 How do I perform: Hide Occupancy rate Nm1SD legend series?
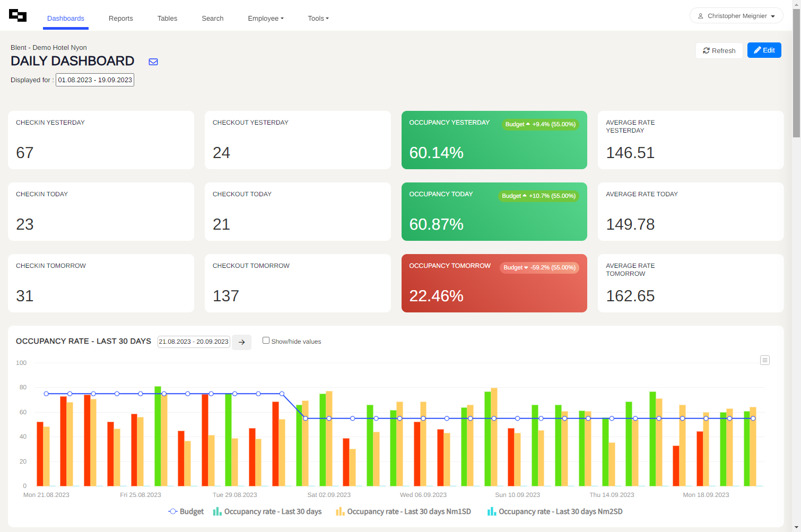click(403, 512)
